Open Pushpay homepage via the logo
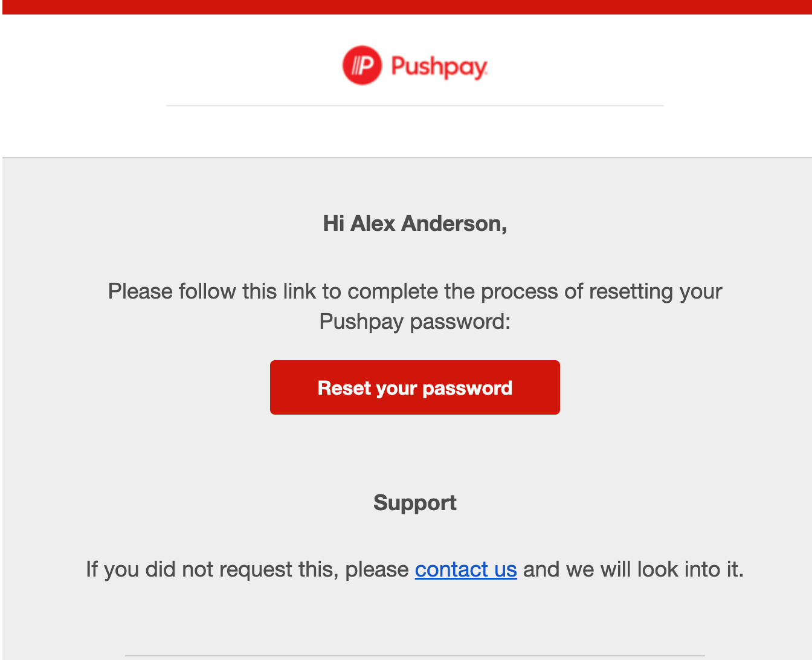 pyautogui.click(x=414, y=64)
